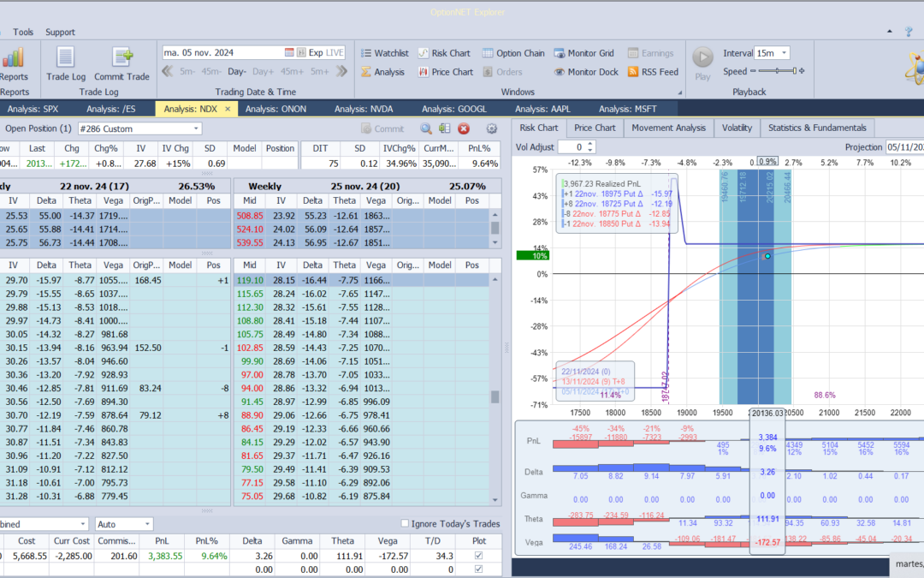Open position settings gear icon

492,128
